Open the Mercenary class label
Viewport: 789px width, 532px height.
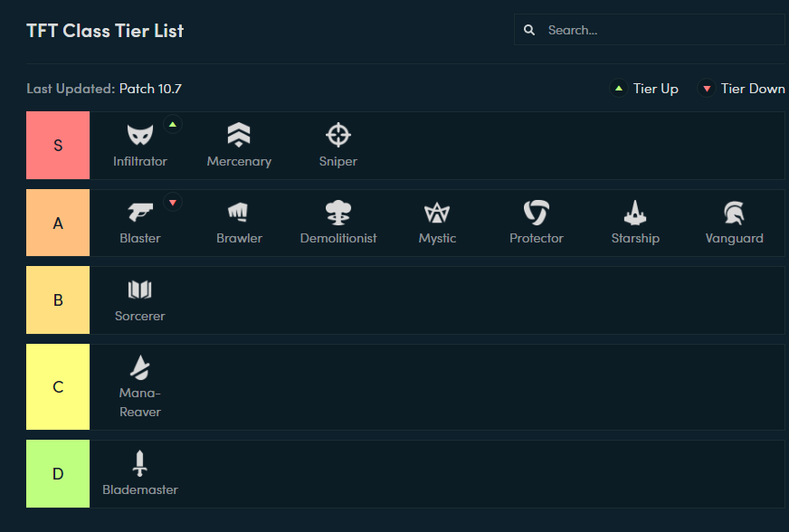(239, 162)
